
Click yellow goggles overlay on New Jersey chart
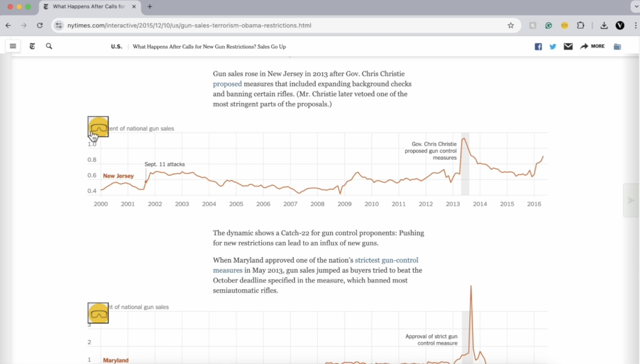[98, 126]
